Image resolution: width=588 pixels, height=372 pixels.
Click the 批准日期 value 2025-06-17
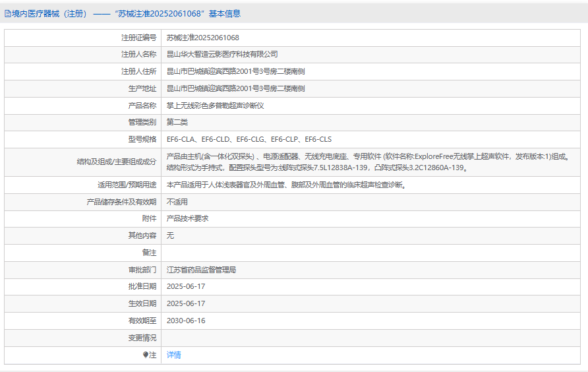pos(186,286)
